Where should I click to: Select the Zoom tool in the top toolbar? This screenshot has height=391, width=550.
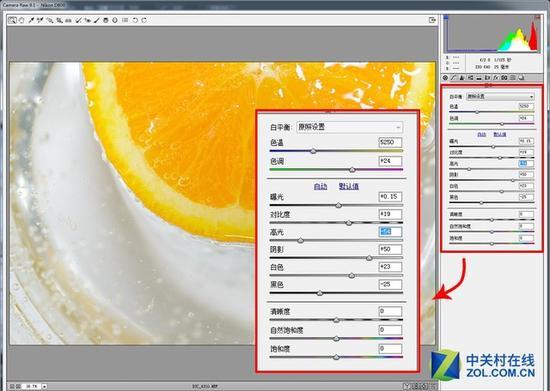pyautogui.click(x=12, y=20)
